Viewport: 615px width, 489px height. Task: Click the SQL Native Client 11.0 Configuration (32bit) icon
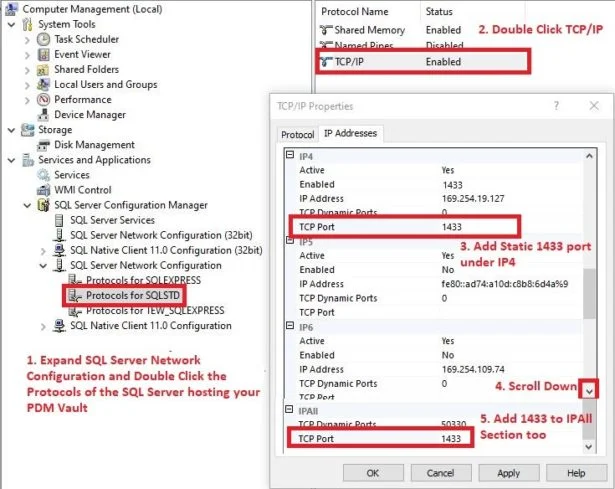tap(59, 250)
